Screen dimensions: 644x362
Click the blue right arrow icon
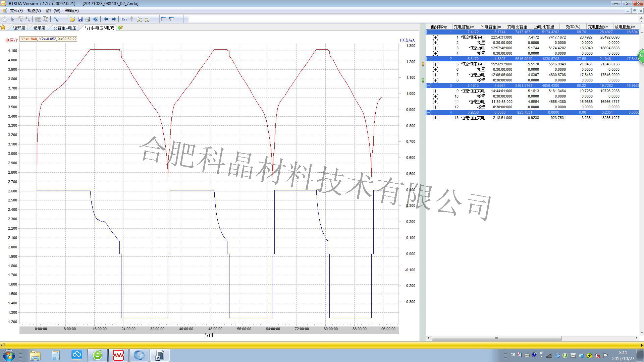pyautogui.click(x=114, y=19)
